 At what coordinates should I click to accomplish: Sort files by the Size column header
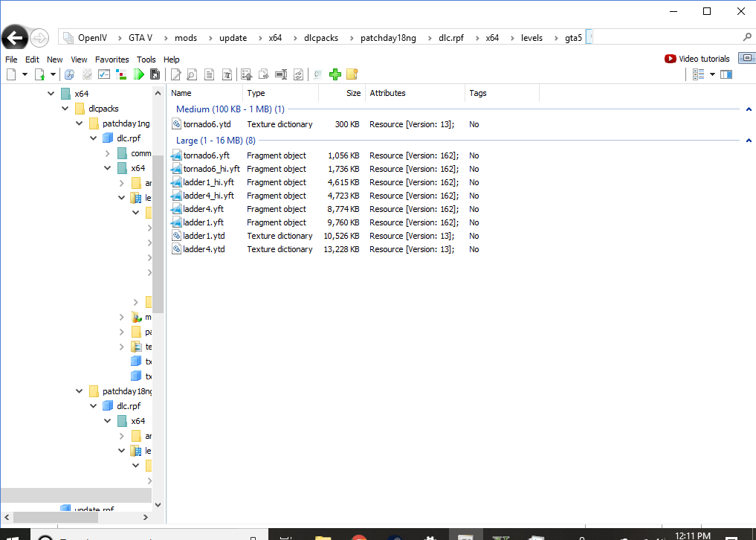(353, 93)
